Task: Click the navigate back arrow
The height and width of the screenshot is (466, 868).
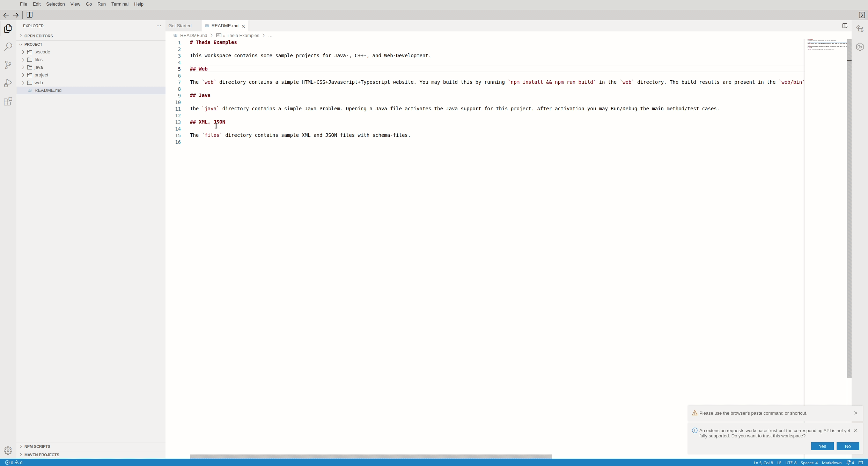Action: coord(6,15)
